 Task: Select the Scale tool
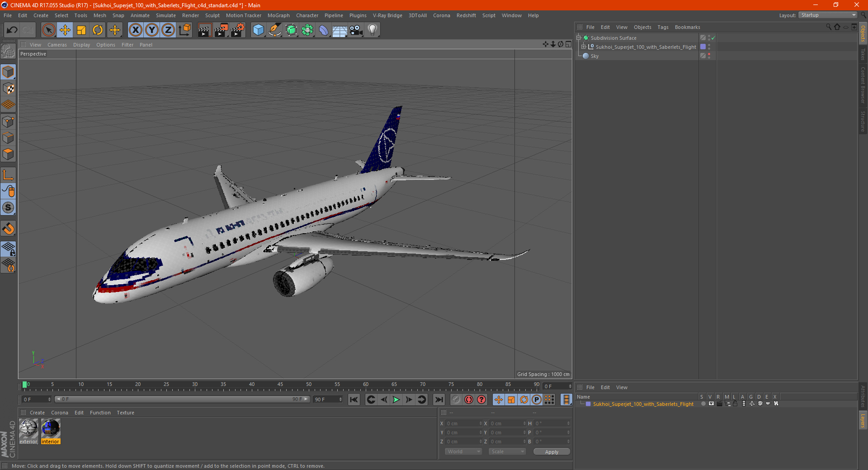pos(81,30)
